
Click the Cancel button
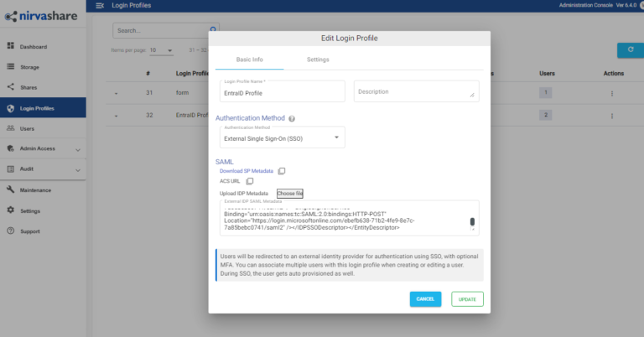click(x=425, y=298)
